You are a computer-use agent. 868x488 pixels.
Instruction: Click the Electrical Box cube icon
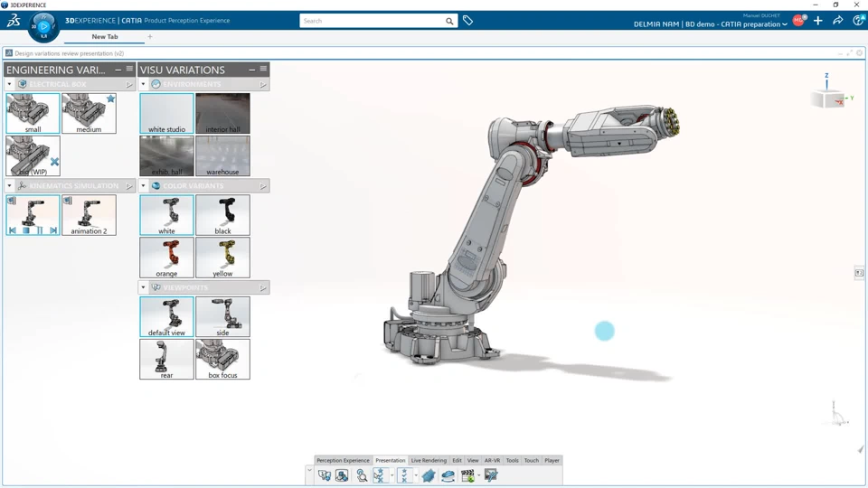tap(22, 84)
